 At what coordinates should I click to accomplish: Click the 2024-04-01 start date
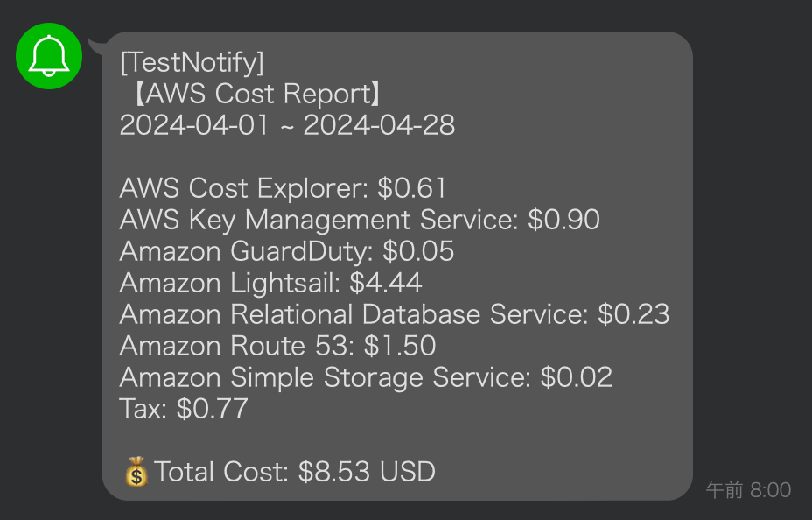click(194, 125)
